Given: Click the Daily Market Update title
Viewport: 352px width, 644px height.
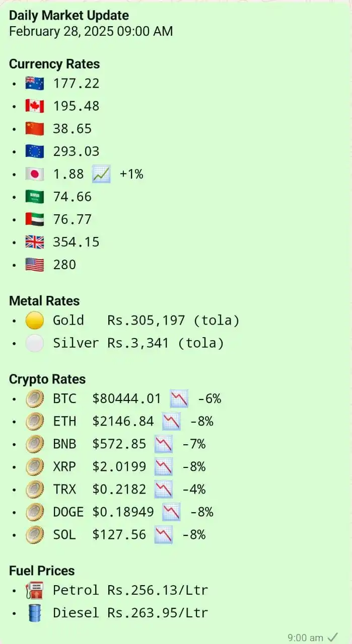Looking at the screenshot, I should (x=69, y=16).
